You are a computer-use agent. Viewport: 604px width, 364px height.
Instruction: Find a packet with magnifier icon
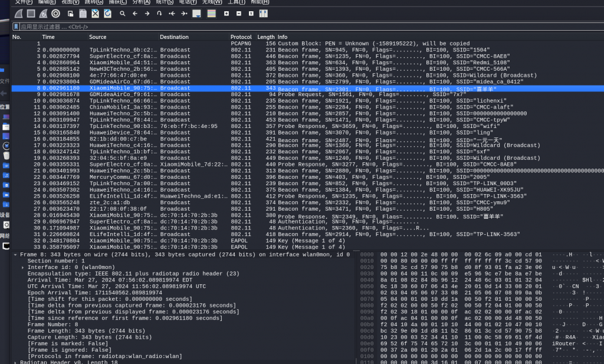[x=123, y=14]
